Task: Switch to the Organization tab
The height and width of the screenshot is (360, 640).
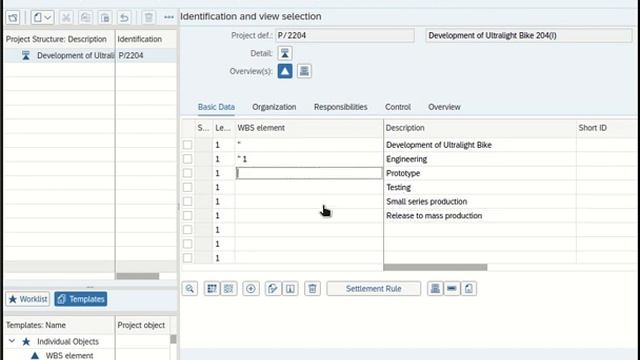Action: (274, 107)
